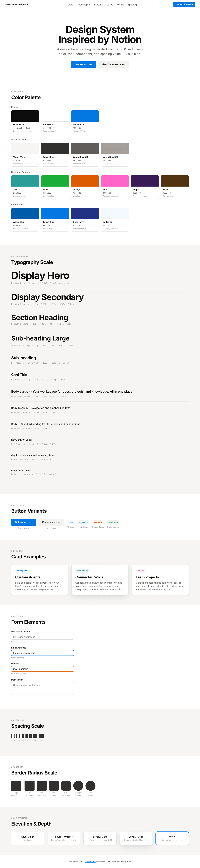Select the Warm Gray 500 swatch
The height and width of the screenshot is (868, 200).
point(85,148)
